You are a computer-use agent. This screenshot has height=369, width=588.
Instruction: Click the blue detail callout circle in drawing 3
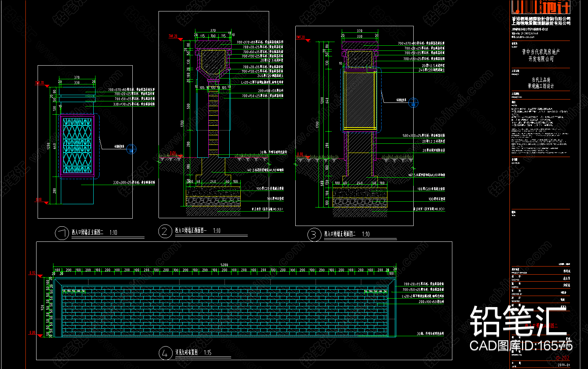[x=413, y=103]
